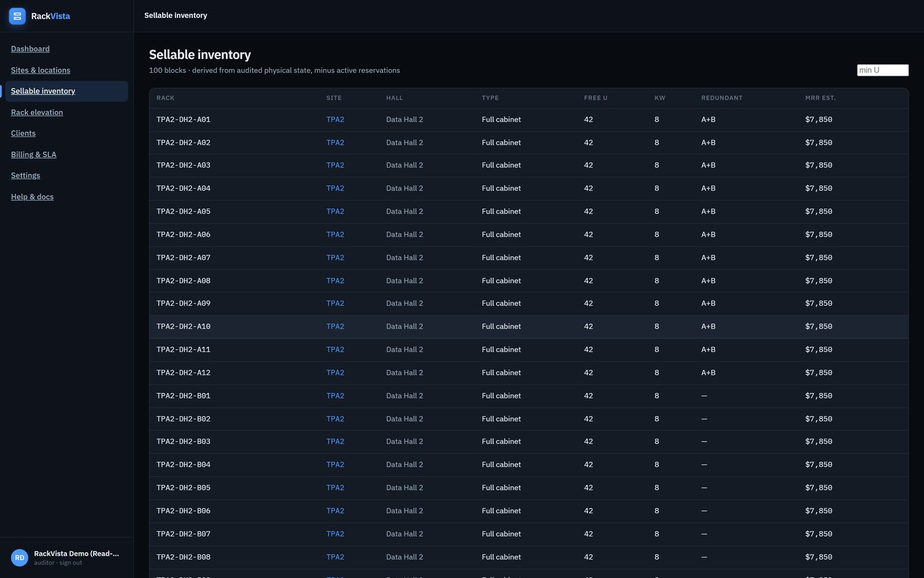Select rack TPA2-DH2-A12 name

click(184, 373)
